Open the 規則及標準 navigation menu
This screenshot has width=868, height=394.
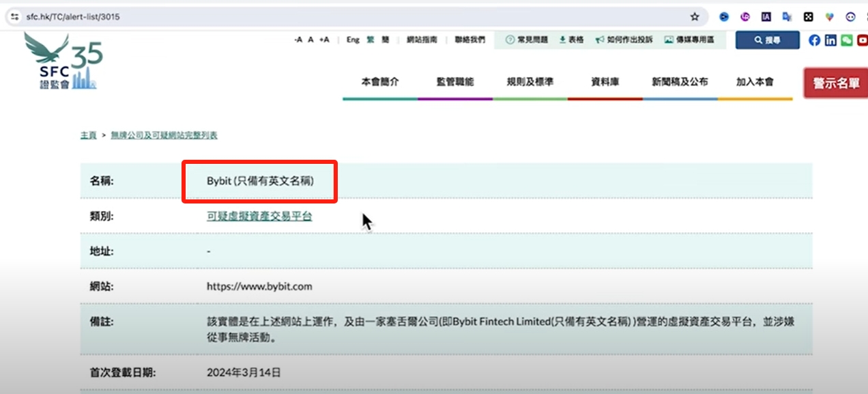[x=530, y=82]
